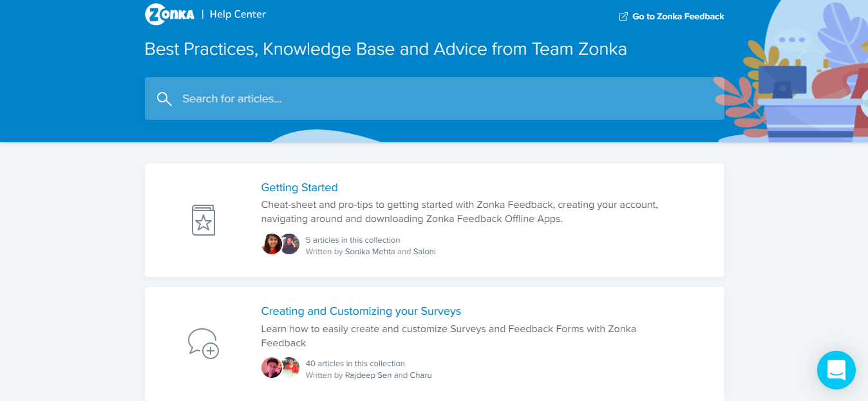This screenshot has height=401, width=868.
Task: Click Saloni's avatar photo
Action: 290,244
